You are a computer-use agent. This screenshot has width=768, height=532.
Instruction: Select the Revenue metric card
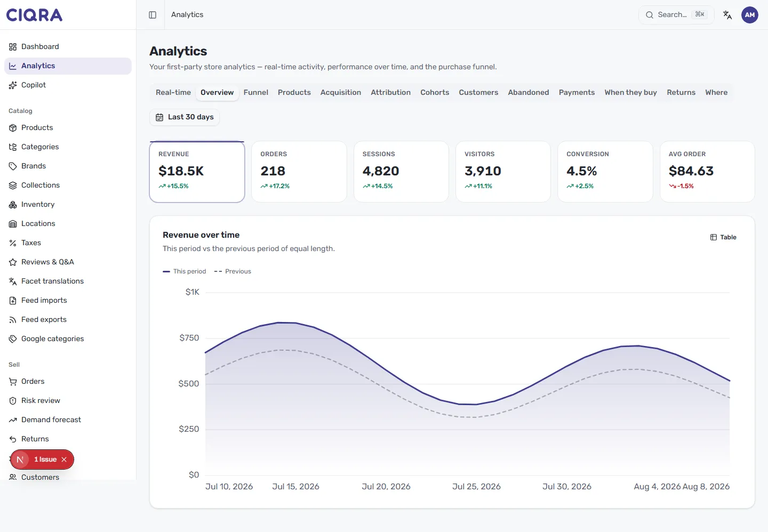[x=197, y=172]
